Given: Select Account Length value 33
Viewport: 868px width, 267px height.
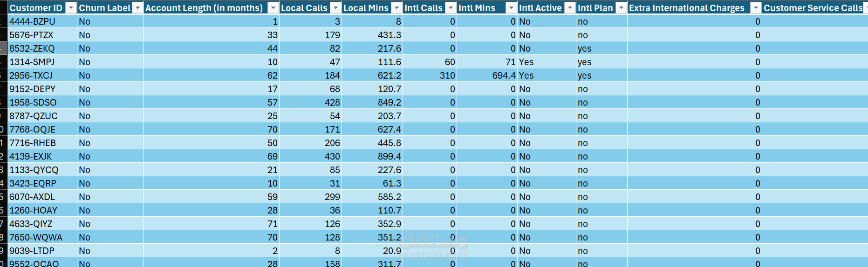Looking at the screenshot, I should [x=211, y=35].
